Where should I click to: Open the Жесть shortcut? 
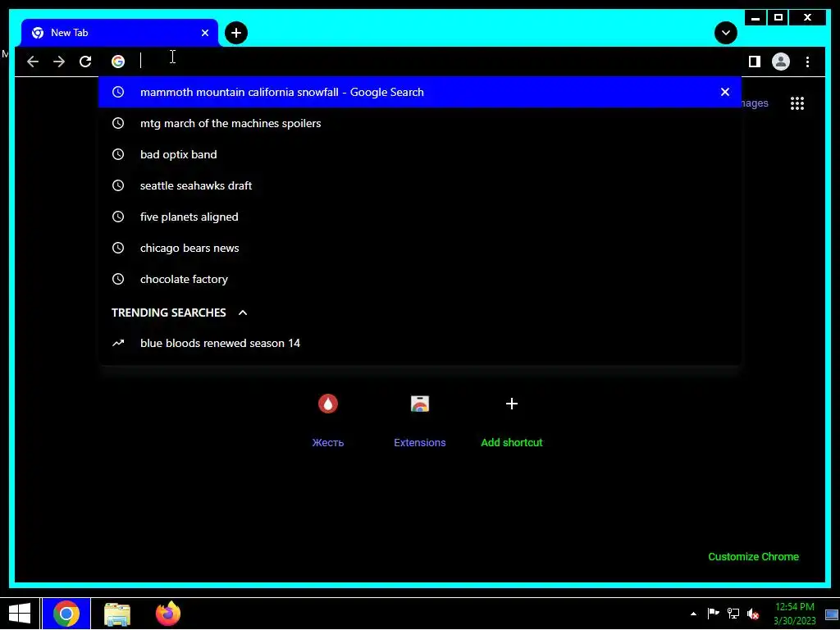(328, 419)
